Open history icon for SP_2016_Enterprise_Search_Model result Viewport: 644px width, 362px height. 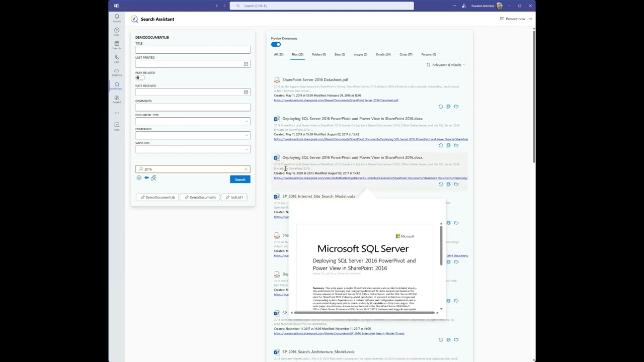click(x=441, y=340)
